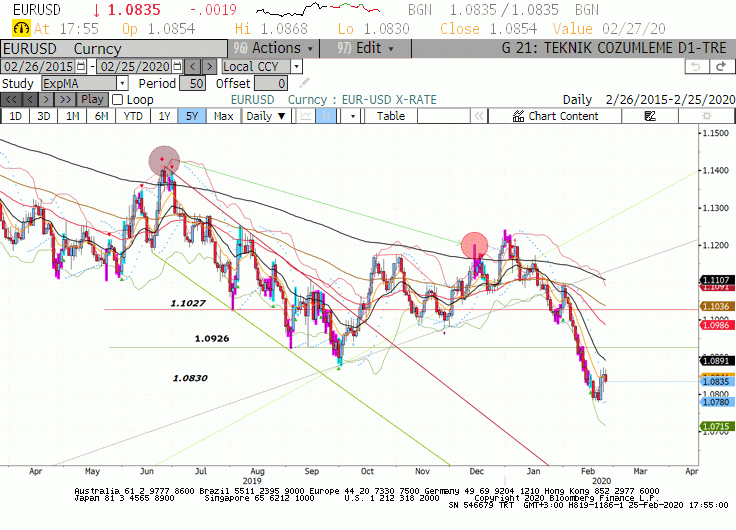This screenshot has width=736, height=530.
Task: Click the pencil edit study icon
Action: (x=304, y=83)
